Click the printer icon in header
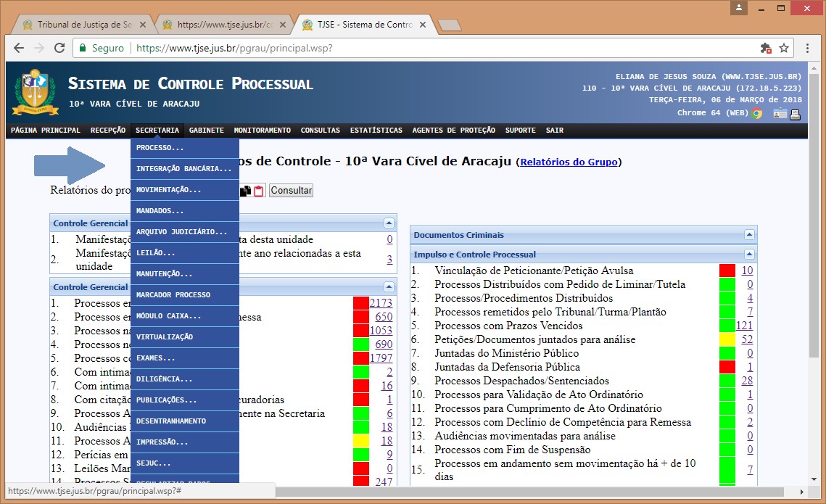 click(x=795, y=113)
